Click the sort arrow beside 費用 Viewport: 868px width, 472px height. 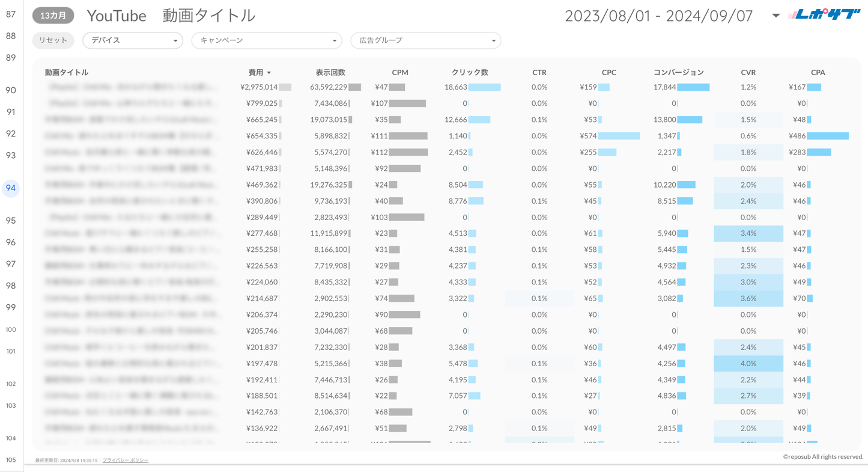pyautogui.click(x=269, y=73)
